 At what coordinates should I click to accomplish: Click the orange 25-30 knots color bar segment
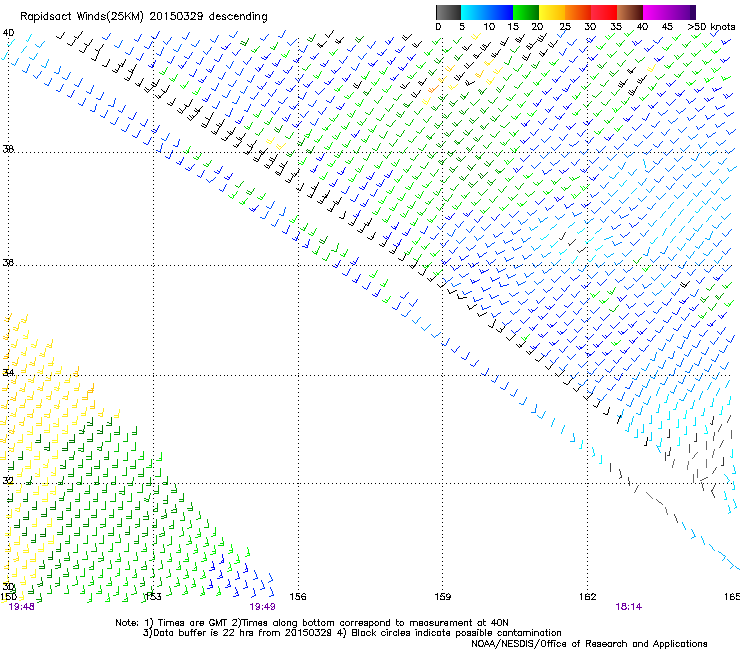coord(578,12)
